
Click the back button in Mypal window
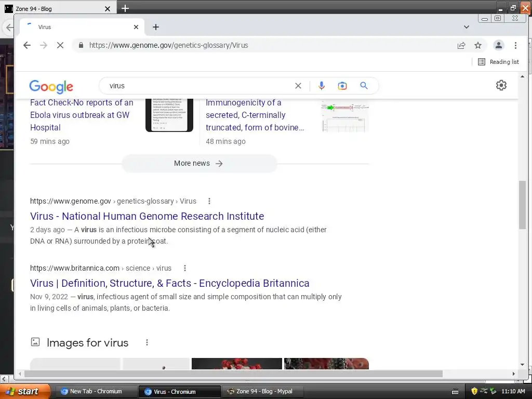point(9,28)
